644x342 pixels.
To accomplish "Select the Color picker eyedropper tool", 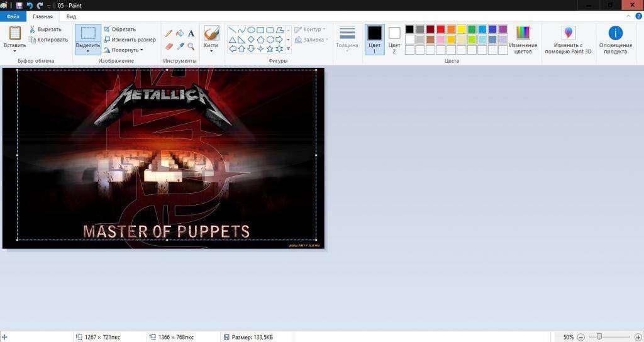I will click(180, 47).
